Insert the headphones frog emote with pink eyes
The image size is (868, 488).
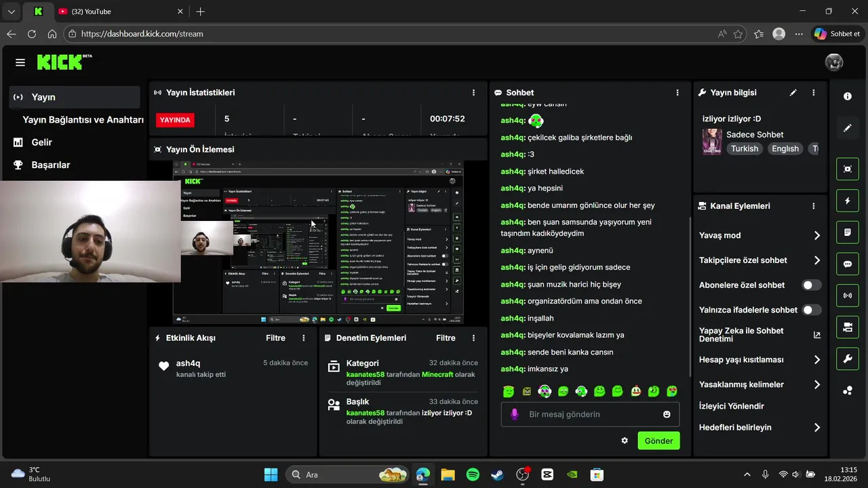(x=545, y=391)
